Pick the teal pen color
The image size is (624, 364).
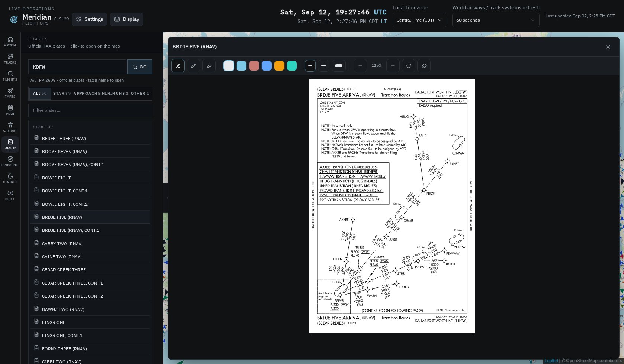point(292,66)
